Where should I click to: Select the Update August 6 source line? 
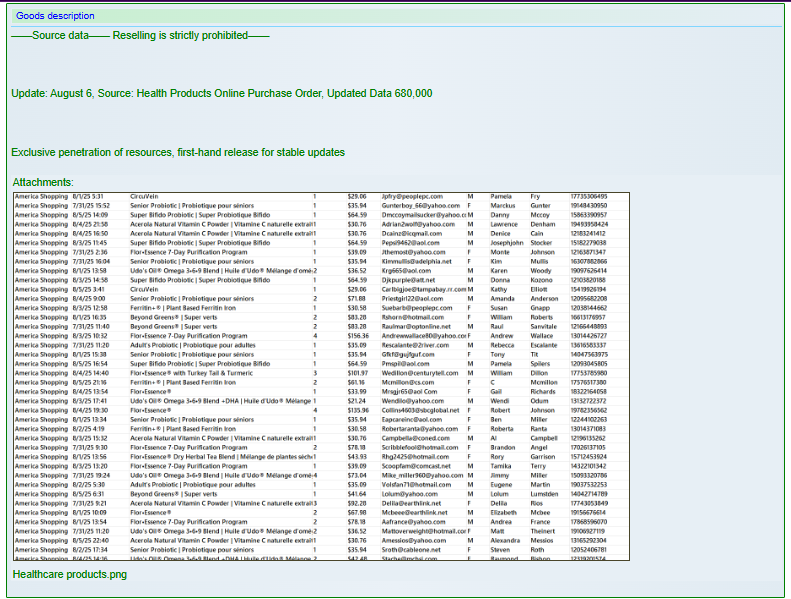(221, 93)
